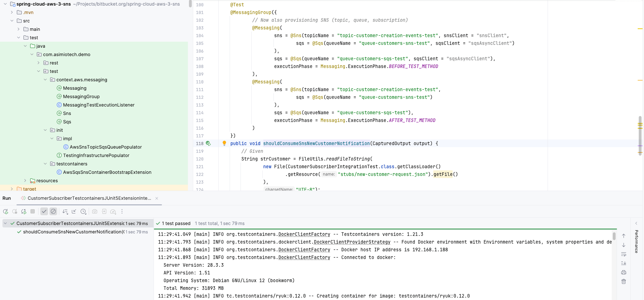Click the AFTER_TEST_METHOD constant in editor

412,120
